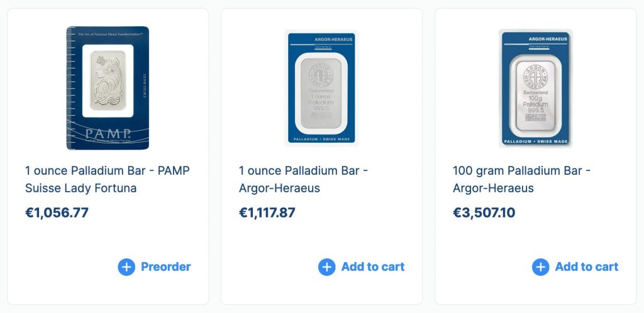
Task: Open '1 ounce Palladium Bar - PAMP Suisse' title
Action: 108,179
